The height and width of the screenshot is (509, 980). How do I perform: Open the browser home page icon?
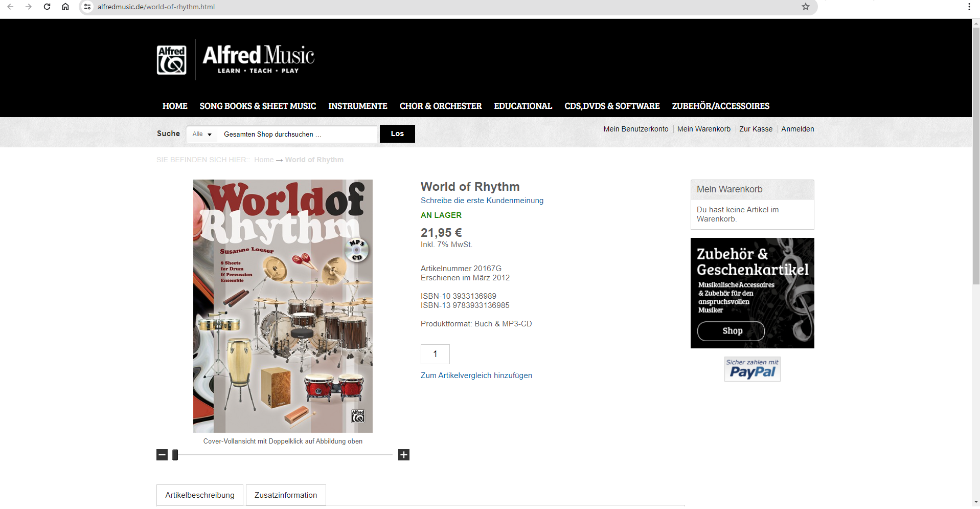pyautogui.click(x=65, y=7)
